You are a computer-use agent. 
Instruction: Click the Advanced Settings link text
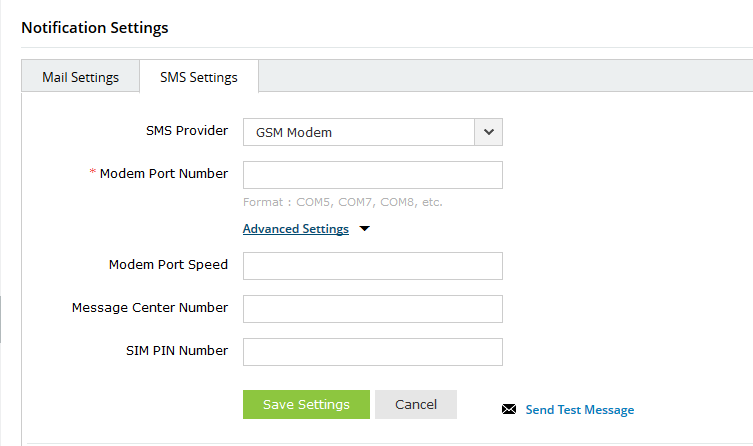click(296, 229)
